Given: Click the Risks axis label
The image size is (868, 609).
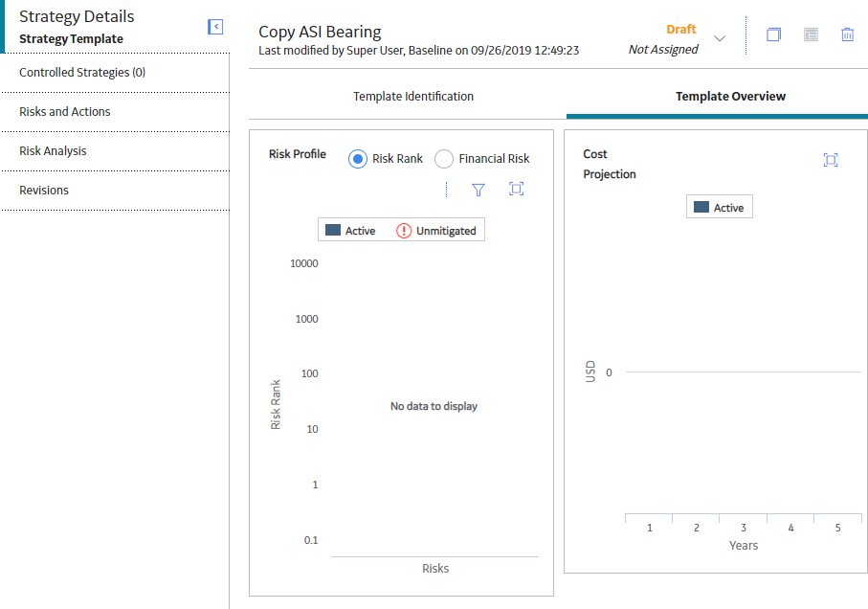Looking at the screenshot, I should coord(435,569).
